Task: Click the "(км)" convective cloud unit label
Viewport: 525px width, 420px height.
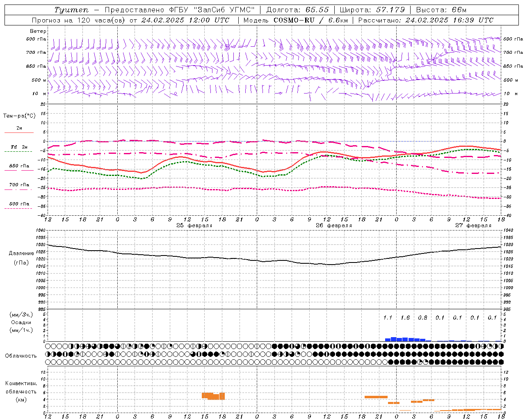Action: click(x=21, y=399)
